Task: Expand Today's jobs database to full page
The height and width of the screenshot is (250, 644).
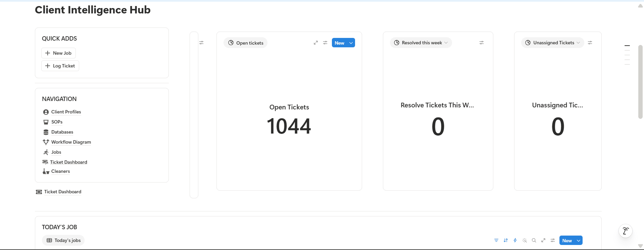Action: pos(543,240)
